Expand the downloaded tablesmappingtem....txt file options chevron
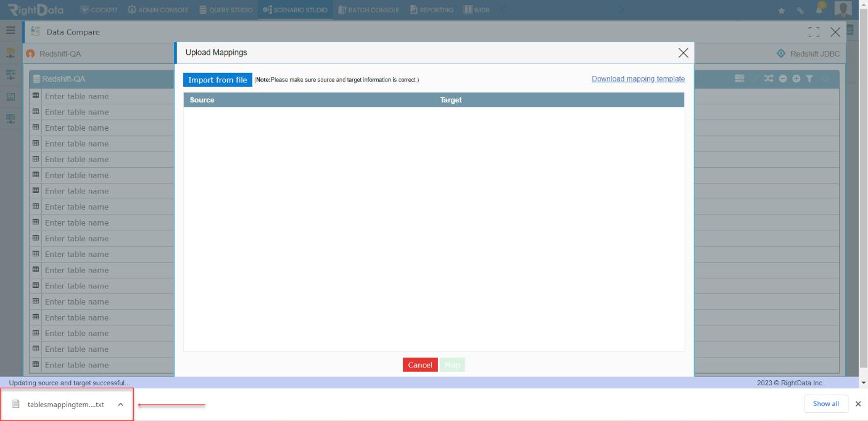This screenshot has width=868, height=421. click(x=120, y=404)
